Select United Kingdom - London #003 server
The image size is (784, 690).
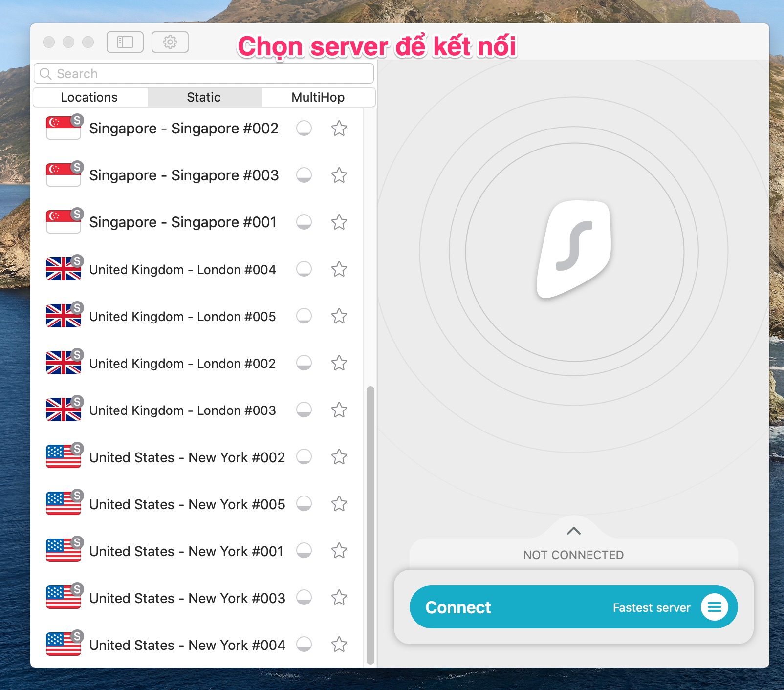(x=182, y=410)
